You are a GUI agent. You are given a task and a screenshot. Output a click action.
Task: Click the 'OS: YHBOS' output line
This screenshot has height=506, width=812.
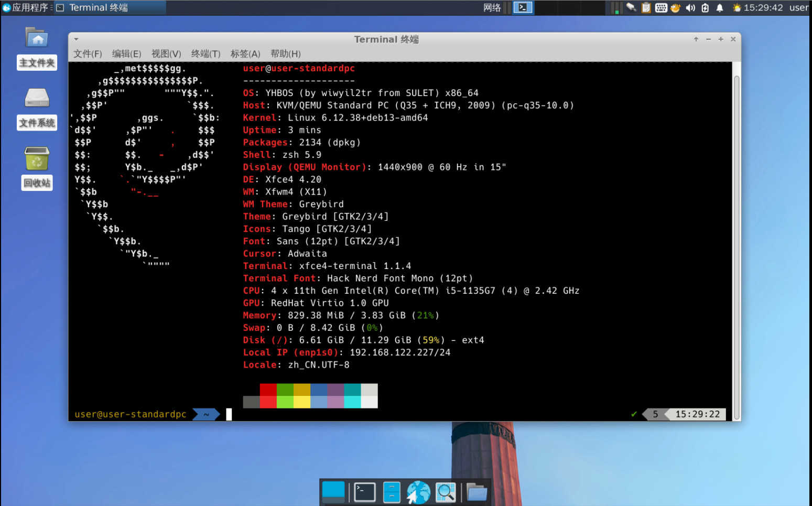click(361, 93)
